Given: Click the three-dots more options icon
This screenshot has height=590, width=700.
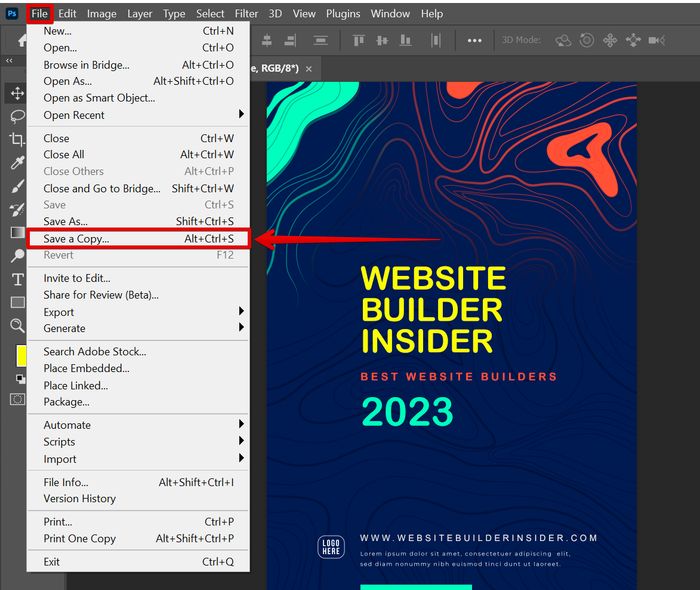Looking at the screenshot, I should (474, 41).
